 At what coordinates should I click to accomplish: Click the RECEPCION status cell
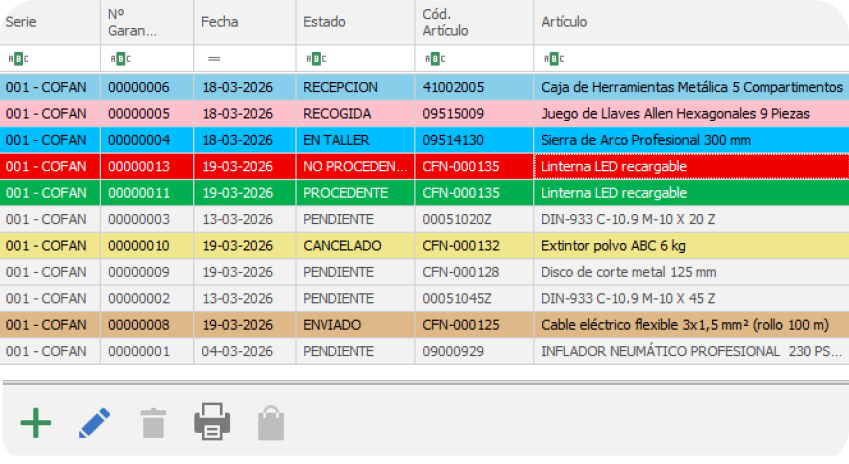[x=355, y=87]
